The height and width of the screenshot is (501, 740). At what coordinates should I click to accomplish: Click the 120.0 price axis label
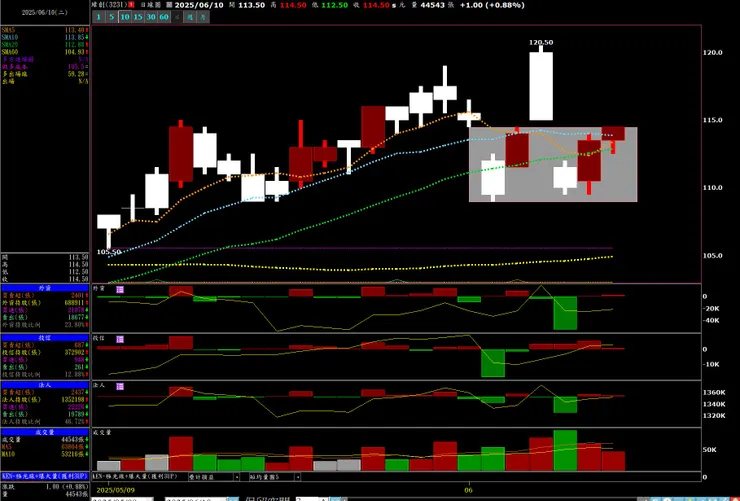713,52
